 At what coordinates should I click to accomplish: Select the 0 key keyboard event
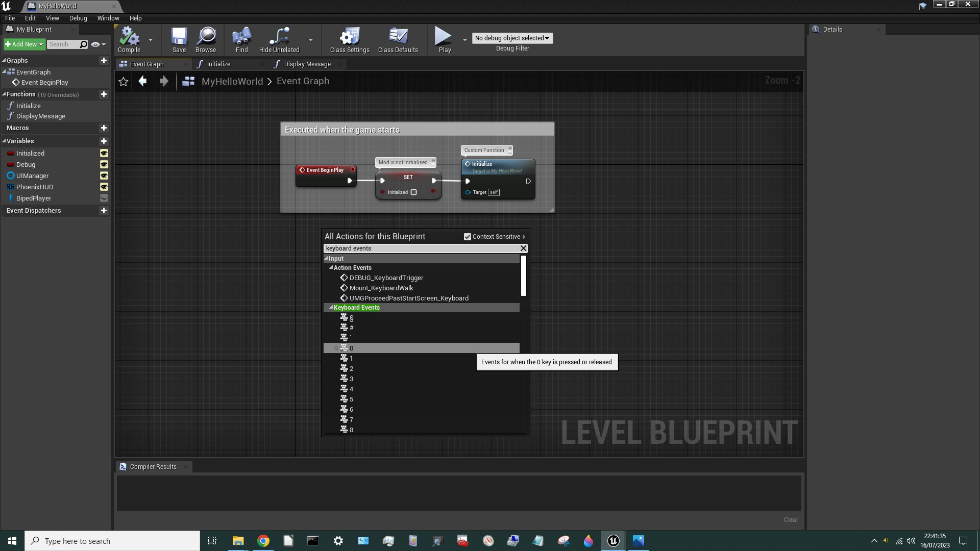[x=422, y=348]
